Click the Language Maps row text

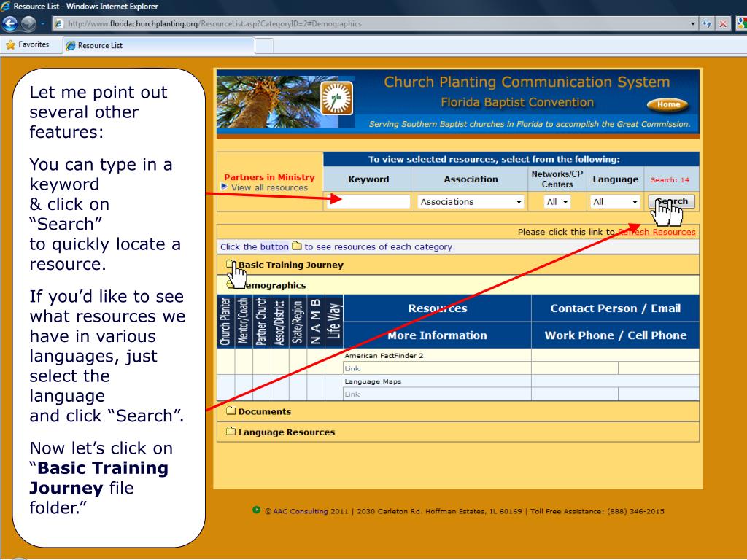coord(373,381)
